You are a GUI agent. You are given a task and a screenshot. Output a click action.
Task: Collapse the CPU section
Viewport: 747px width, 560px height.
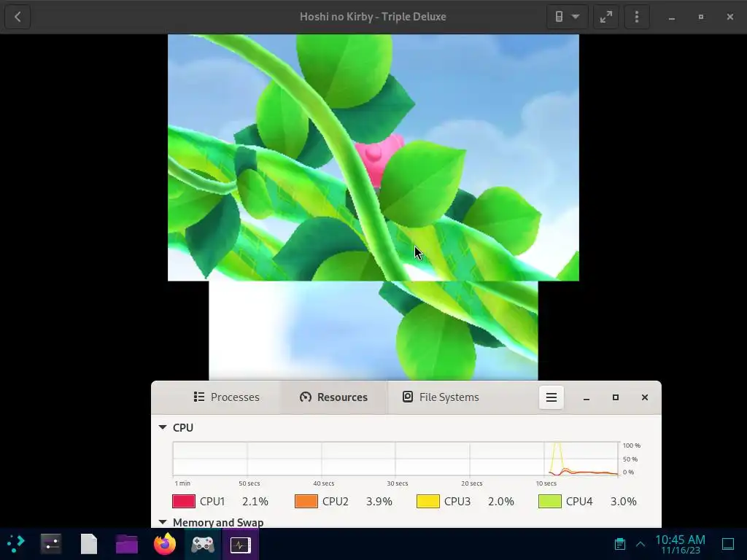[163, 427]
